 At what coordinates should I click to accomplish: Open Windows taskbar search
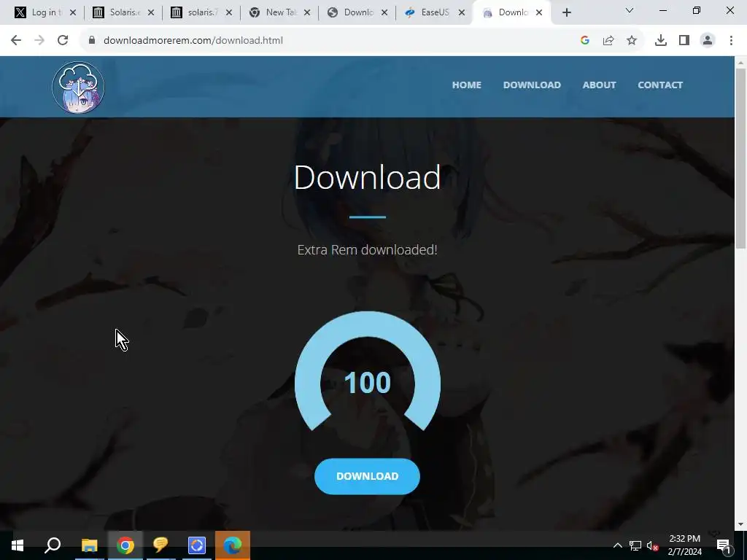pos(53,545)
